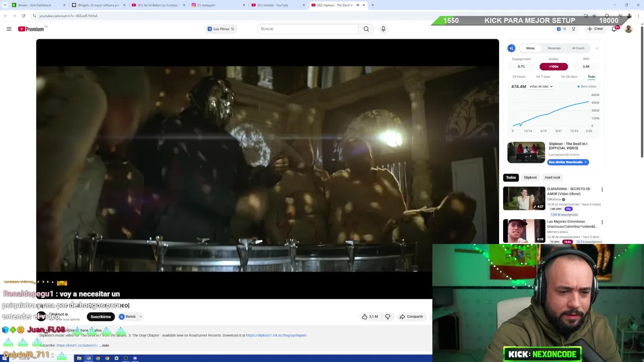Go back in browser history
Screen dimensions: 644x362
(x=5, y=16)
